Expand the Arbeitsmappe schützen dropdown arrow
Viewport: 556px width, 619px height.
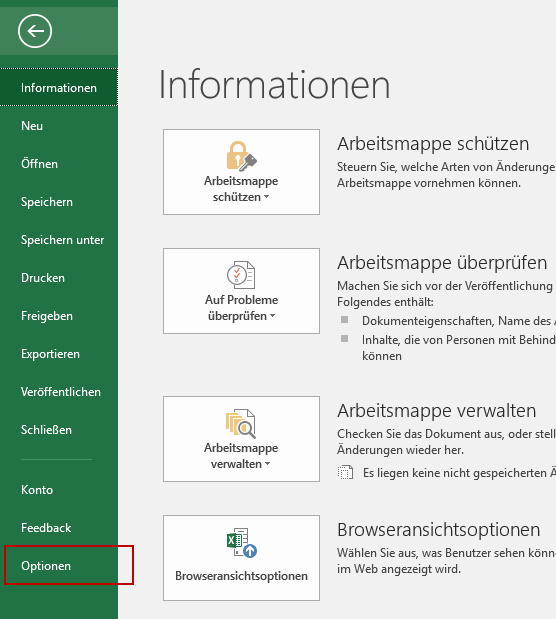[x=267, y=197]
